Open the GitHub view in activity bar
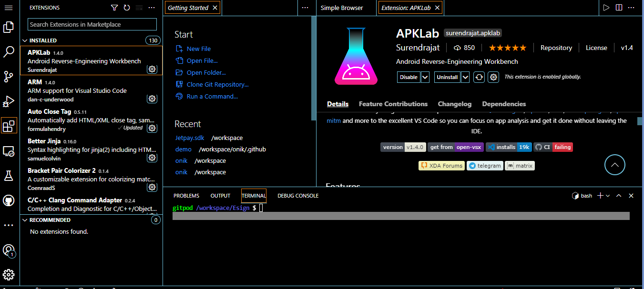Viewport: 644px width, 289px height. coord(9,200)
